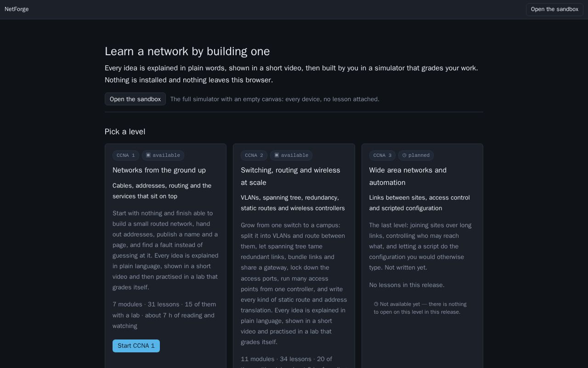The height and width of the screenshot is (368, 588).
Task: Start CCNA 1 course
Action: pyautogui.click(x=136, y=346)
